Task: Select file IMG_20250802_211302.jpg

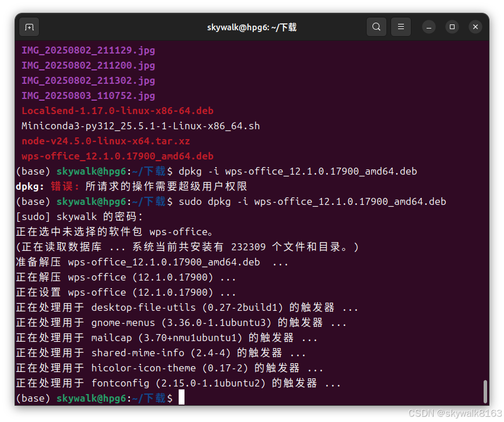Action: 88,81
